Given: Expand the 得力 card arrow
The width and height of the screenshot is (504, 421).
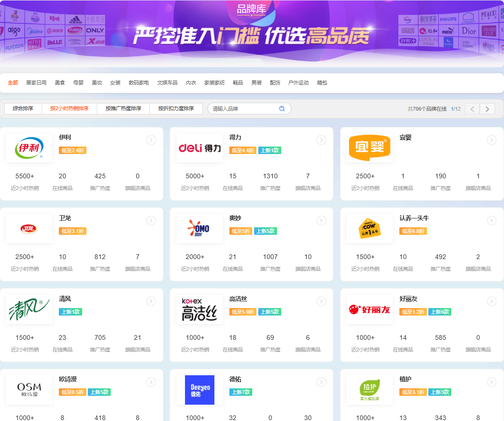Looking at the screenshot, I should 321,140.
